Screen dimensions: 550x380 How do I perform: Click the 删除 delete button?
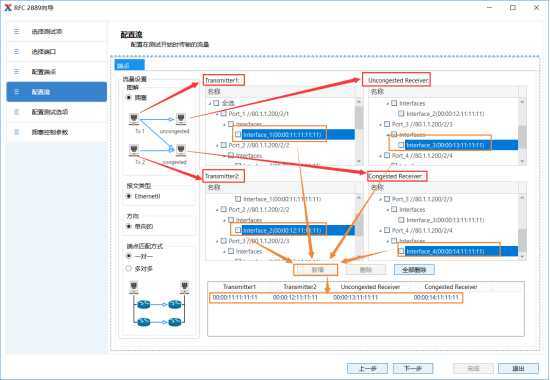(x=366, y=269)
